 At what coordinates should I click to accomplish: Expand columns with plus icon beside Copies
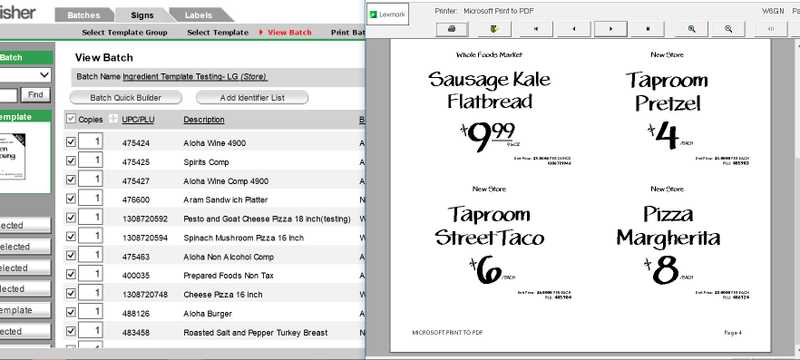click(113, 119)
